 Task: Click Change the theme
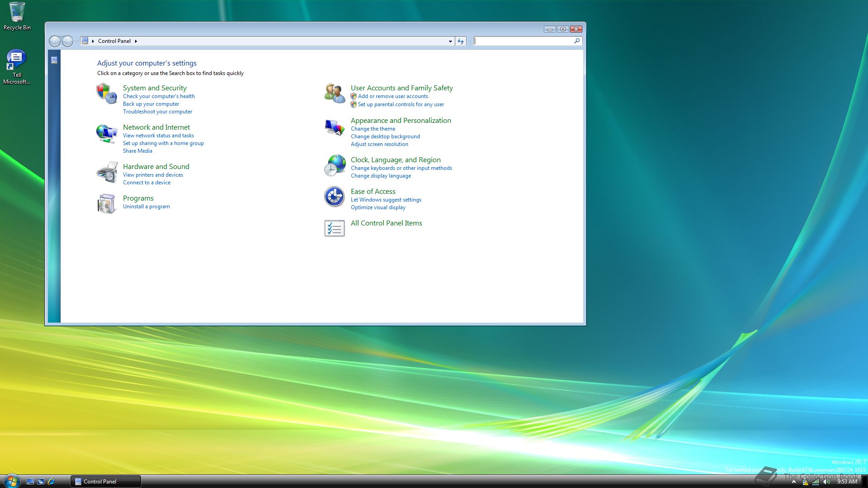coord(373,129)
